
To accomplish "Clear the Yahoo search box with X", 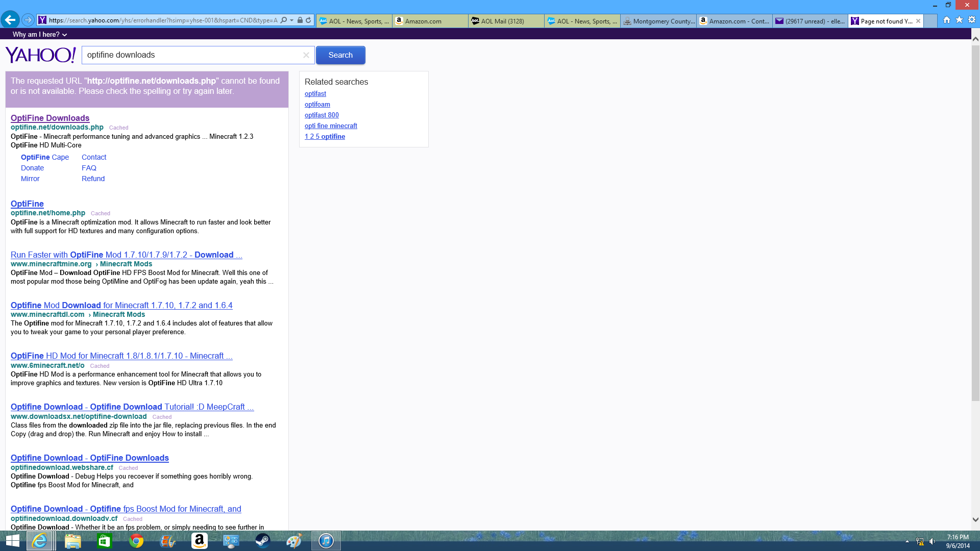I will point(306,55).
